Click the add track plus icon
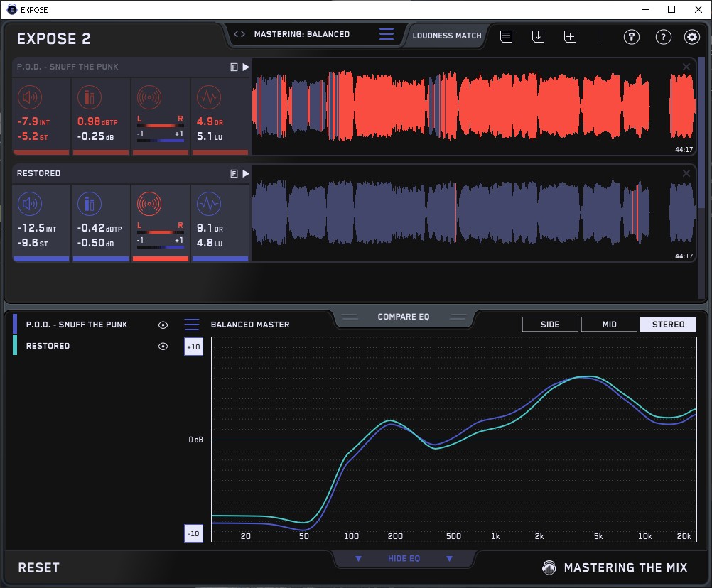The height and width of the screenshot is (588, 712). pyautogui.click(x=570, y=36)
